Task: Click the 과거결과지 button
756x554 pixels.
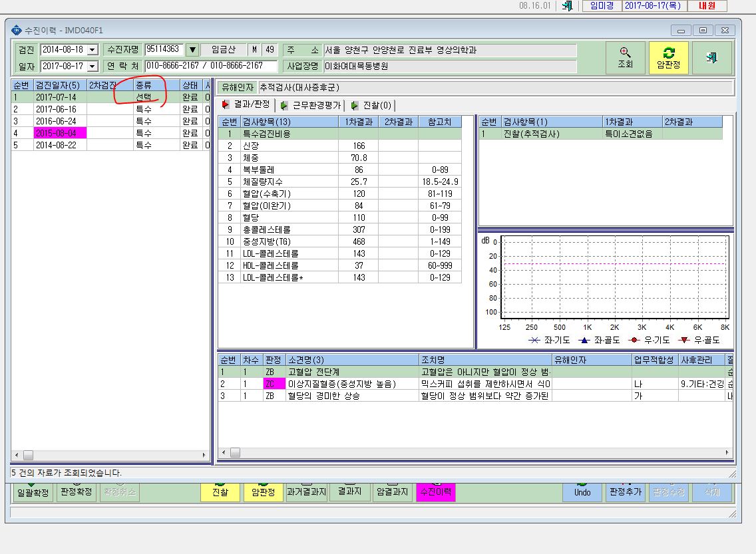Action: [x=306, y=492]
